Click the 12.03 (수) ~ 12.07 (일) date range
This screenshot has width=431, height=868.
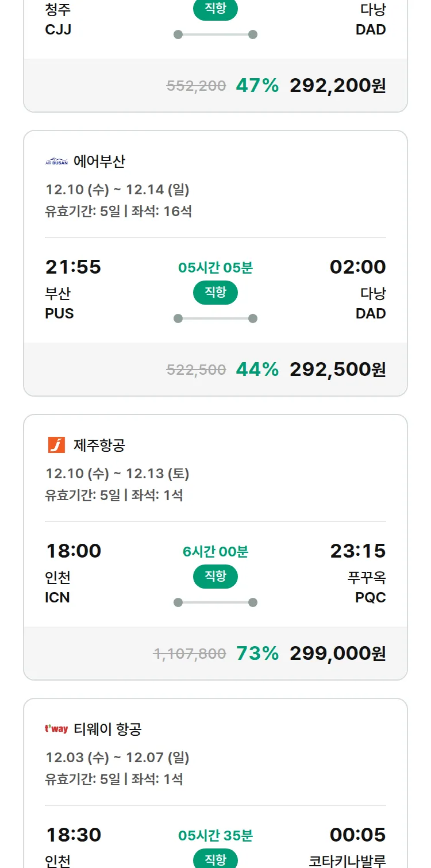click(117, 758)
